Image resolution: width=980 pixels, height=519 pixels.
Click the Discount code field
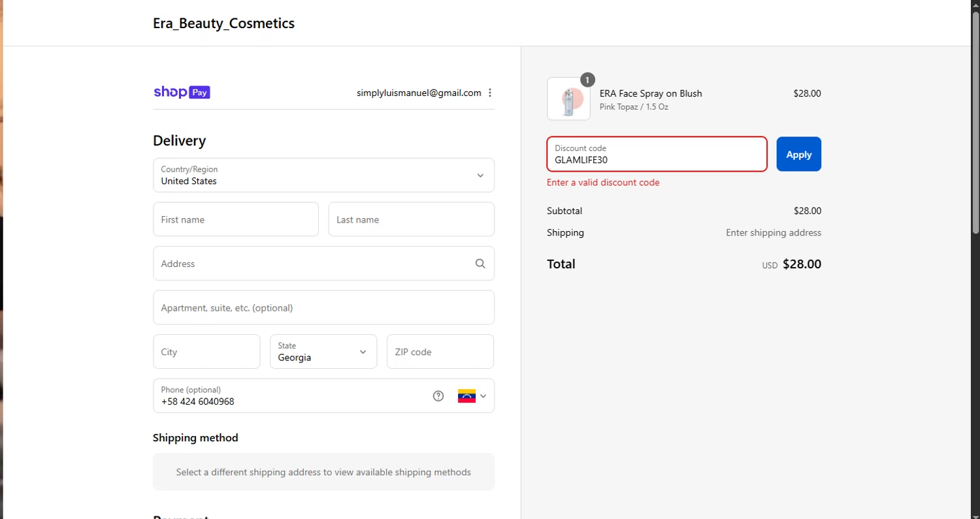pos(657,154)
